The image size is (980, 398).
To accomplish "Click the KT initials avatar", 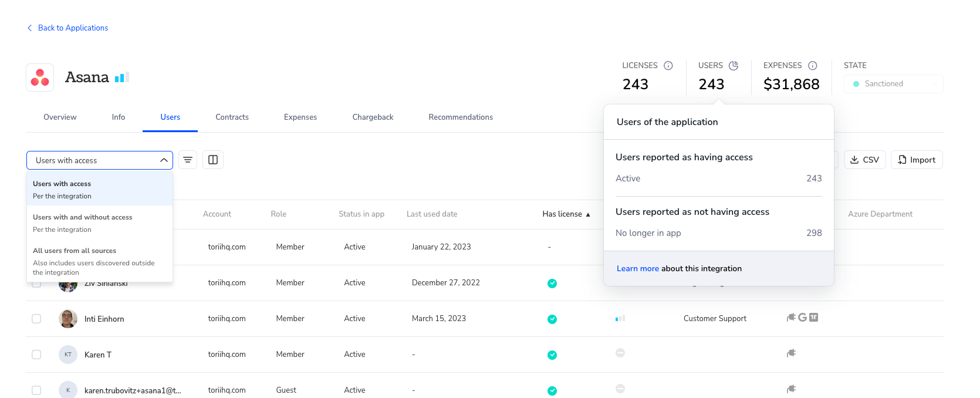I will coord(68,355).
